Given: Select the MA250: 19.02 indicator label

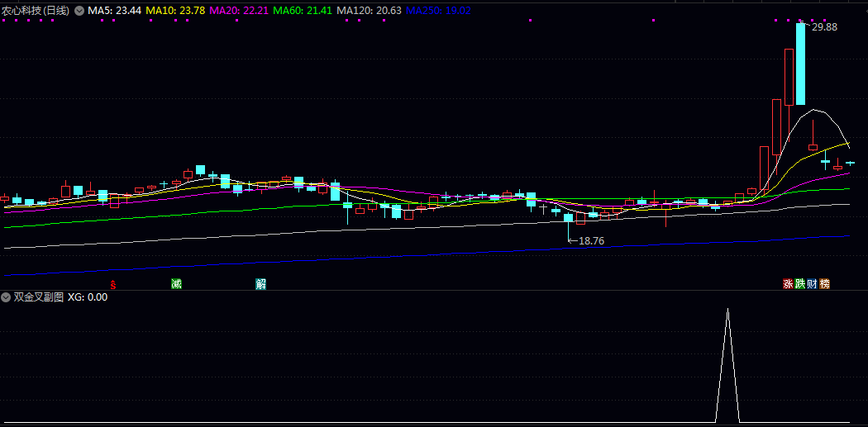Looking at the screenshot, I should pos(438,11).
